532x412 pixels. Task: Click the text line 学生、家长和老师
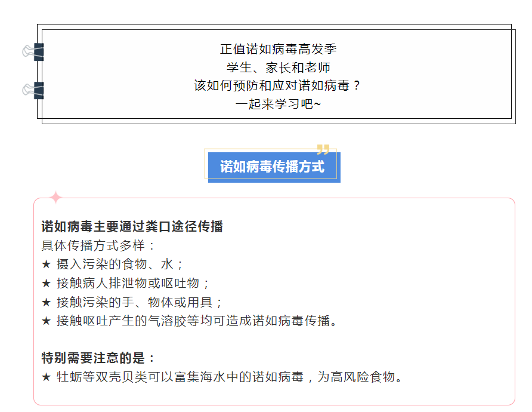click(x=278, y=67)
